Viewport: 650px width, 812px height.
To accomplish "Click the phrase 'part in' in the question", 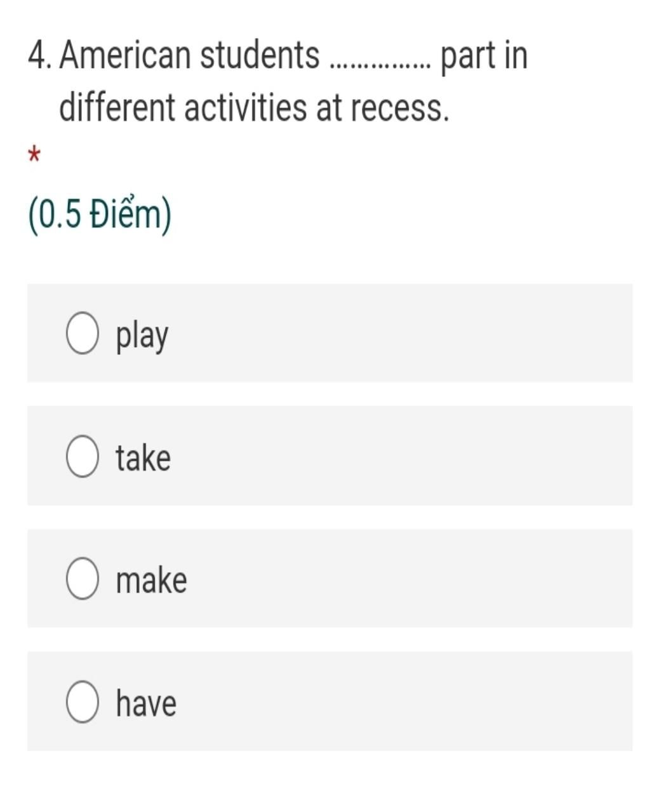I will pyautogui.click(x=484, y=56).
